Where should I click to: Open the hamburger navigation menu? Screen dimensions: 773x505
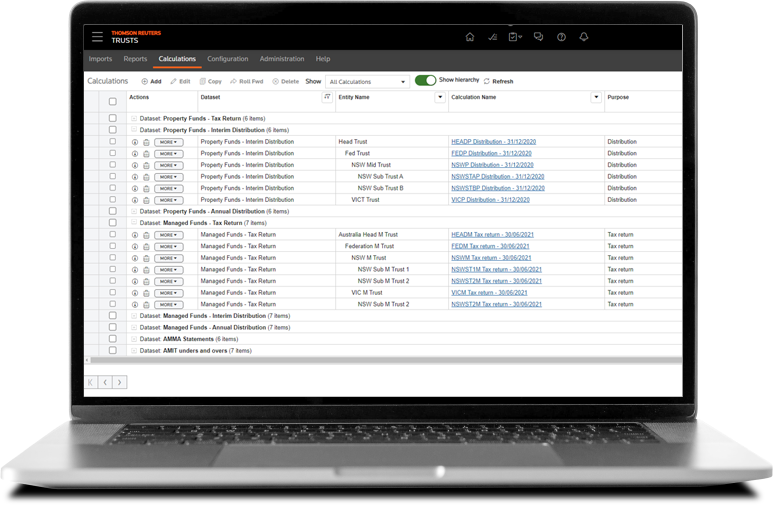coord(97,37)
